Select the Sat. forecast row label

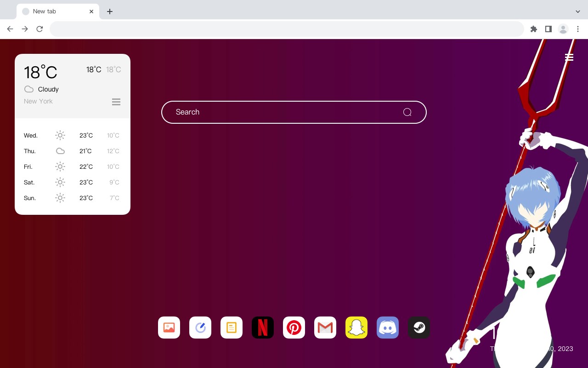click(29, 182)
